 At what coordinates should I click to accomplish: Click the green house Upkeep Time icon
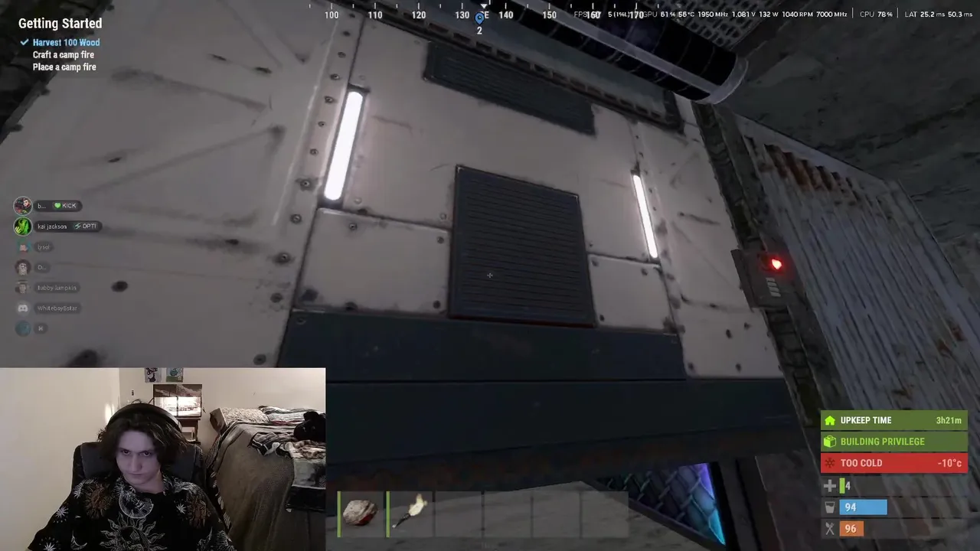tap(830, 420)
